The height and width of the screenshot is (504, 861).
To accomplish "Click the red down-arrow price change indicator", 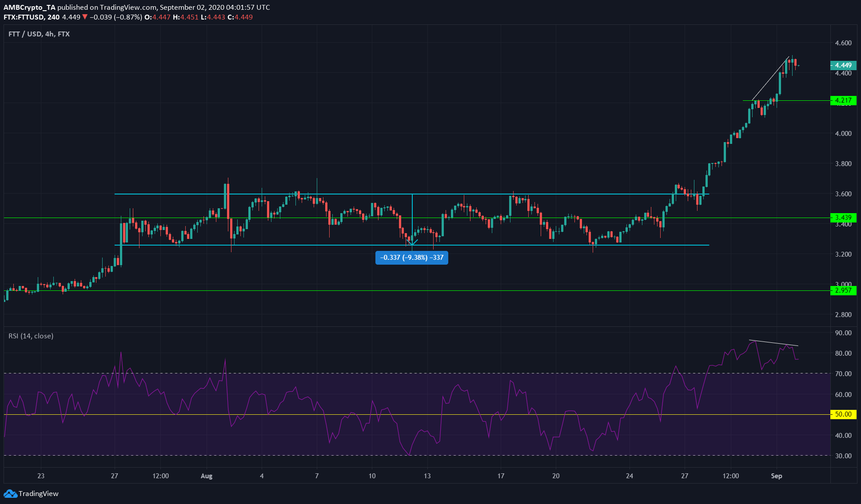I will click(x=85, y=17).
